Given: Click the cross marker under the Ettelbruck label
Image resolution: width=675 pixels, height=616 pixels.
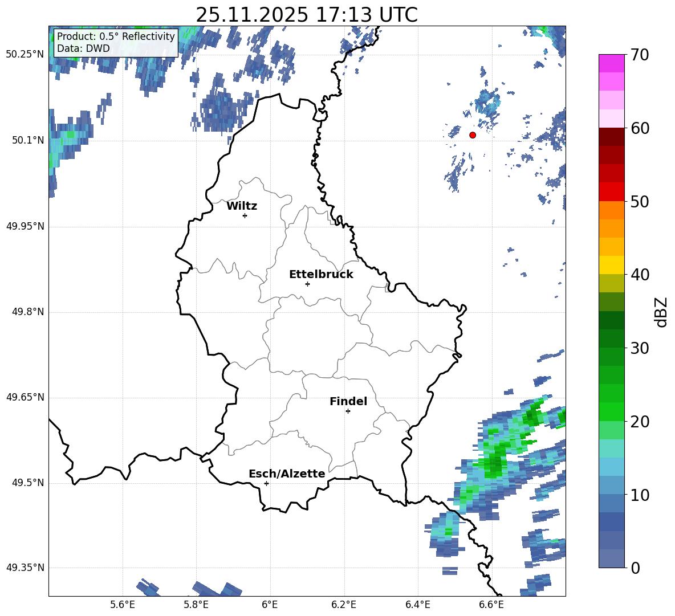Looking at the screenshot, I should (307, 284).
